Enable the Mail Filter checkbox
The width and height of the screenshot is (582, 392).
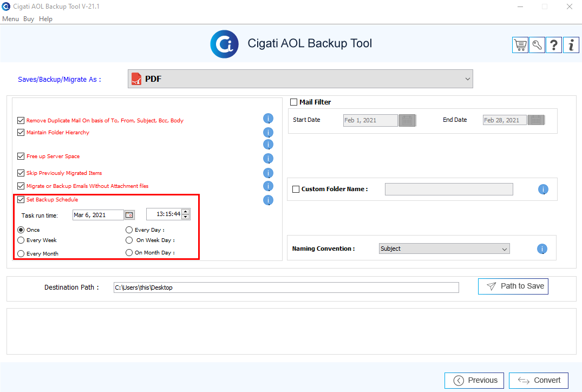[293, 102]
